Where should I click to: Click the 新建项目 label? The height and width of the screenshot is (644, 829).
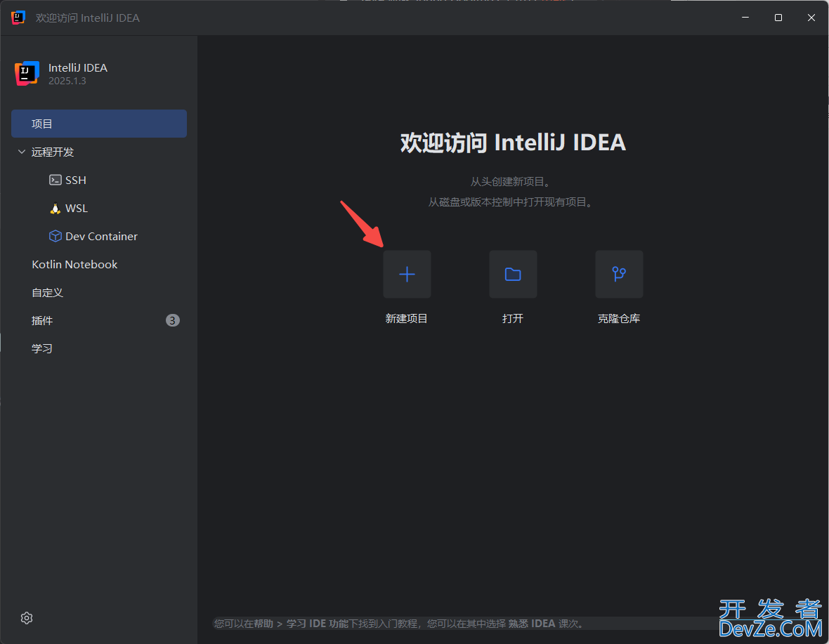tap(406, 319)
